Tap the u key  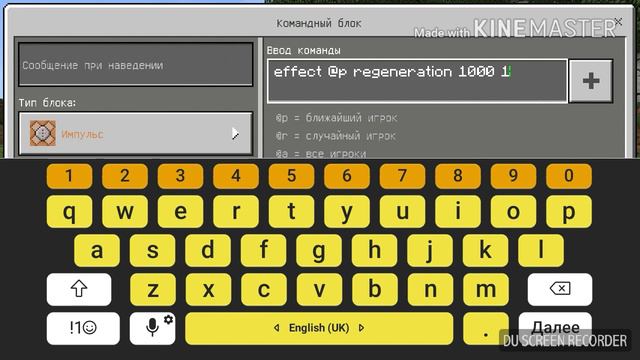[x=402, y=211]
